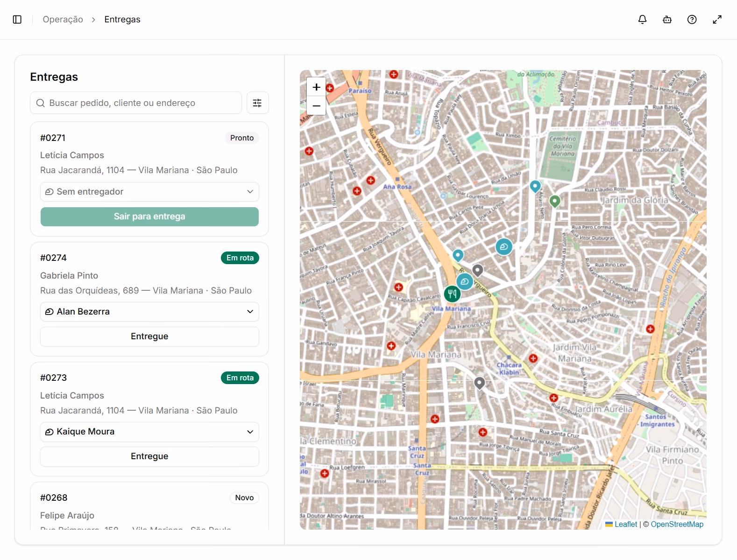
Task: Click the customer name Gabriela Pinto
Action: pos(69,276)
